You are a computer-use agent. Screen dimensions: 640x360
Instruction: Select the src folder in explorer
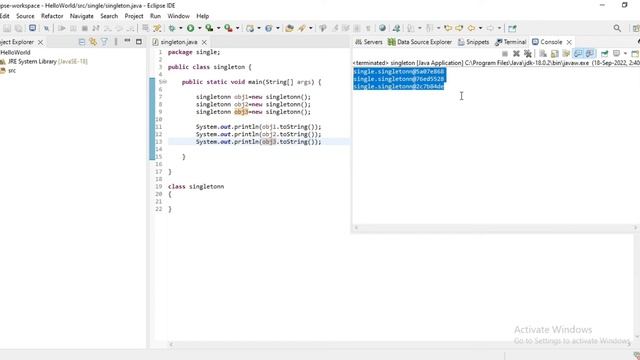tap(8, 70)
